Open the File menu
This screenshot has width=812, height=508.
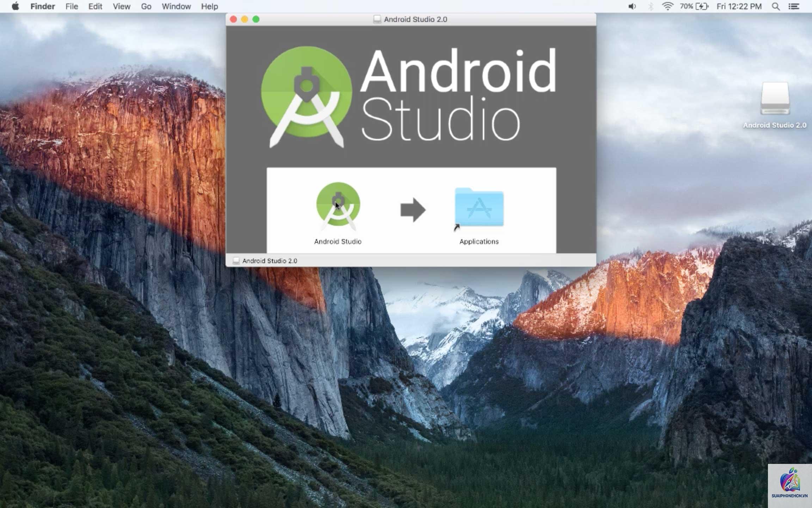(72, 6)
